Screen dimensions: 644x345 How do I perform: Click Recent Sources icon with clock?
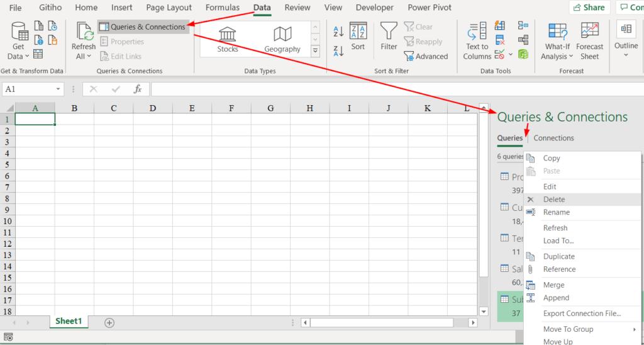click(x=53, y=26)
